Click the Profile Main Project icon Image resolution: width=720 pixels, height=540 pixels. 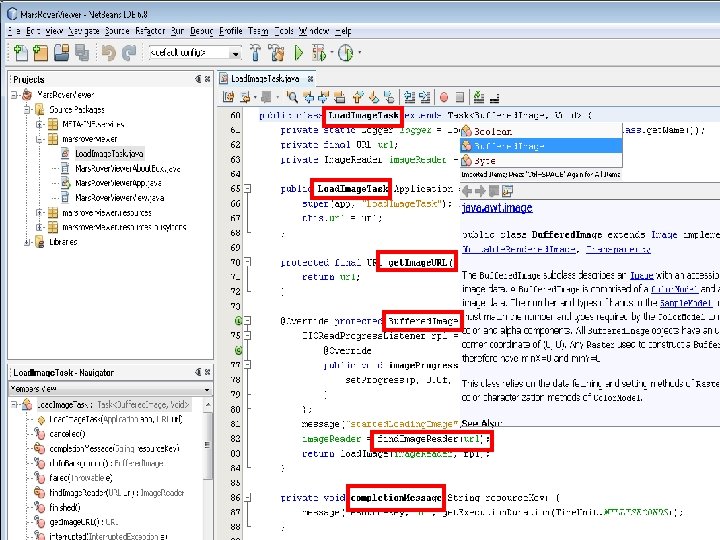tap(345, 53)
